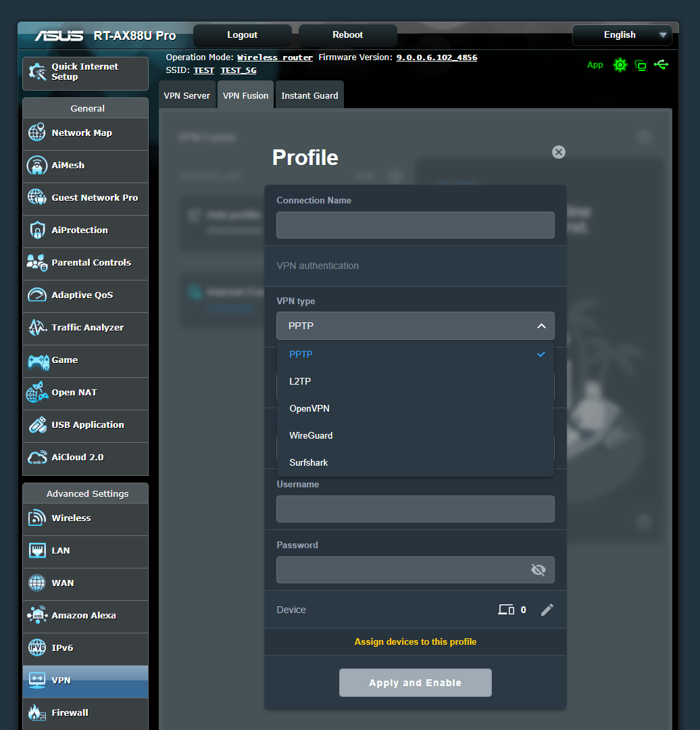Open firmware version 9.0.0.6.102_4856 link
The height and width of the screenshot is (730, 700).
coord(436,57)
